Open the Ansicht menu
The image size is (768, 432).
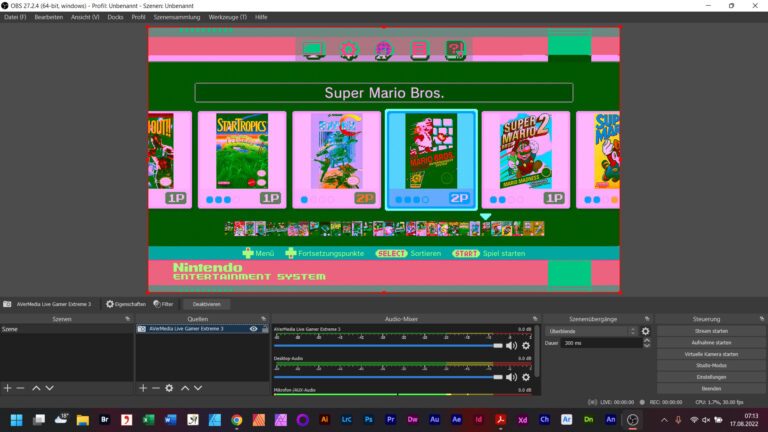(x=85, y=17)
